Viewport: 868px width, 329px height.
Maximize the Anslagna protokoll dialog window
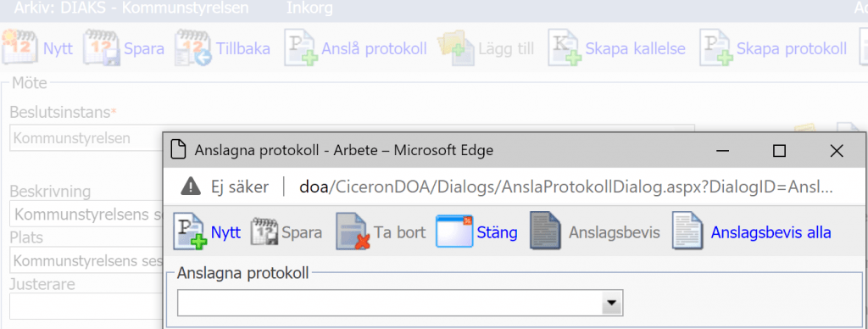[x=780, y=151]
